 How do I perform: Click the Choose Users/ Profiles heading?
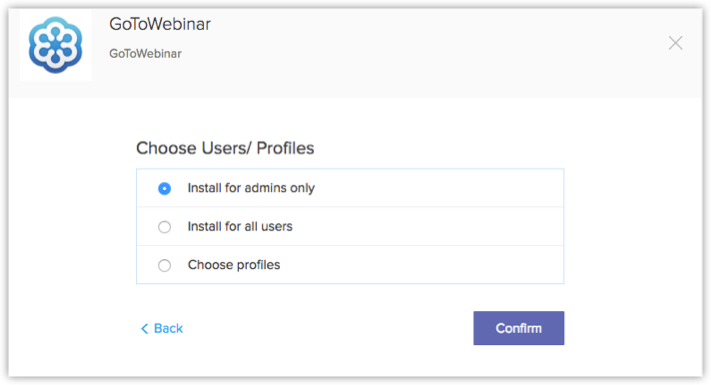coord(225,148)
